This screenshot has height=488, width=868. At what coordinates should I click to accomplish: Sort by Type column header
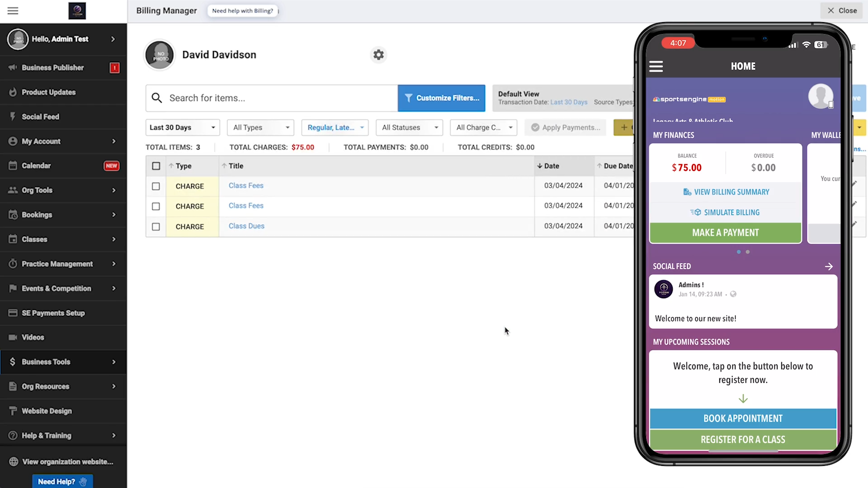[192, 166]
